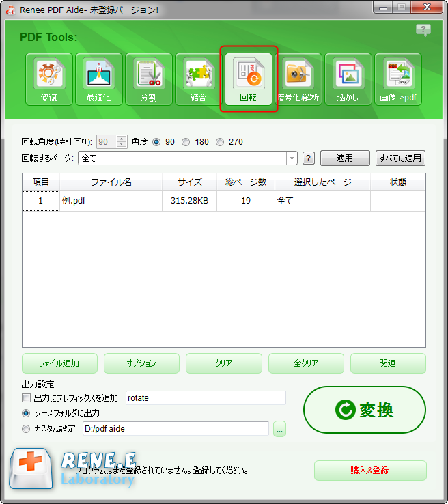Open the 暗号化解析 encryption tool
448x504 pixels.
tap(298, 79)
